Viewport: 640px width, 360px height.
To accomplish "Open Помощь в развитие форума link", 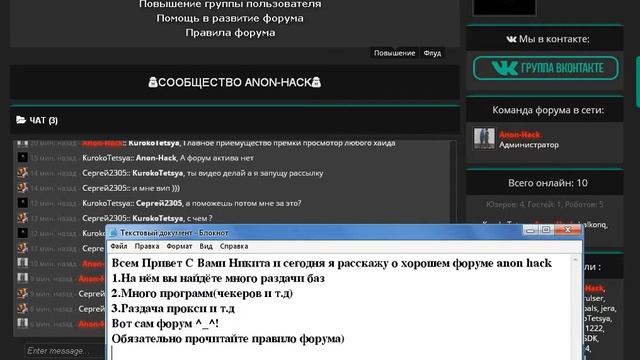I will coord(230,18).
